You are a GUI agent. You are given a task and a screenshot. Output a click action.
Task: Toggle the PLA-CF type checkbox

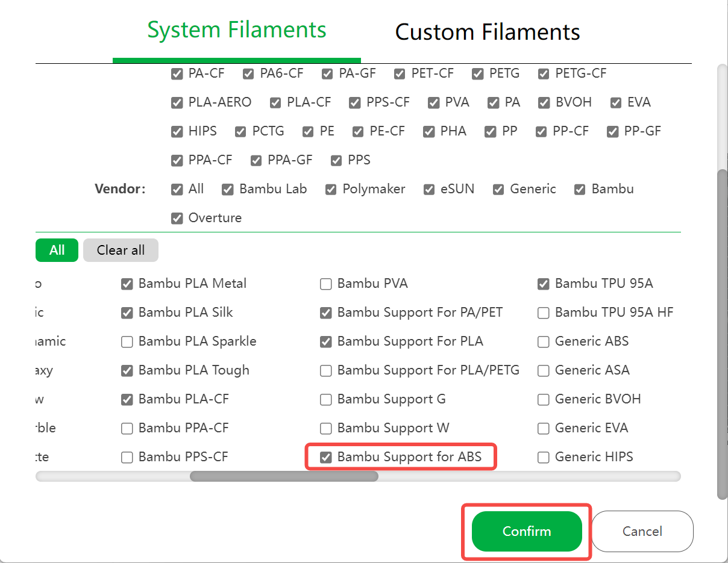(x=275, y=102)
